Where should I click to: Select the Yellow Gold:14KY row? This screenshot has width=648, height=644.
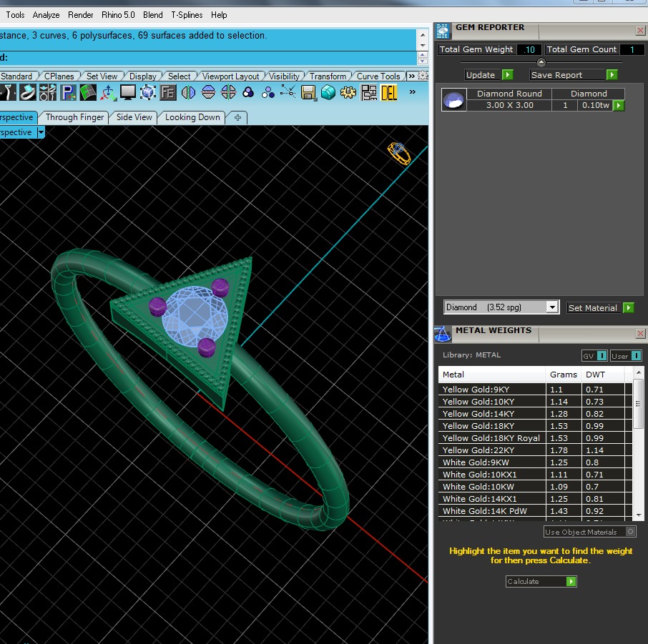click(x=535, y=414)
